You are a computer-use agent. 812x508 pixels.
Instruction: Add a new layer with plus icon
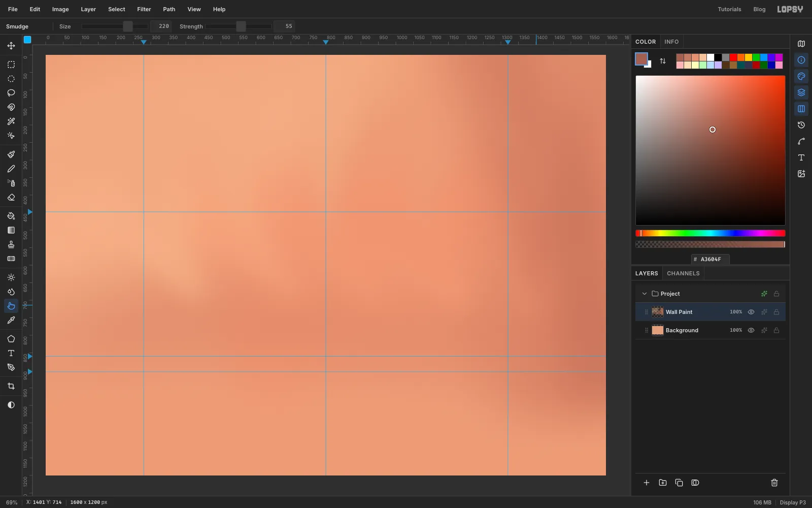point(647,483)
